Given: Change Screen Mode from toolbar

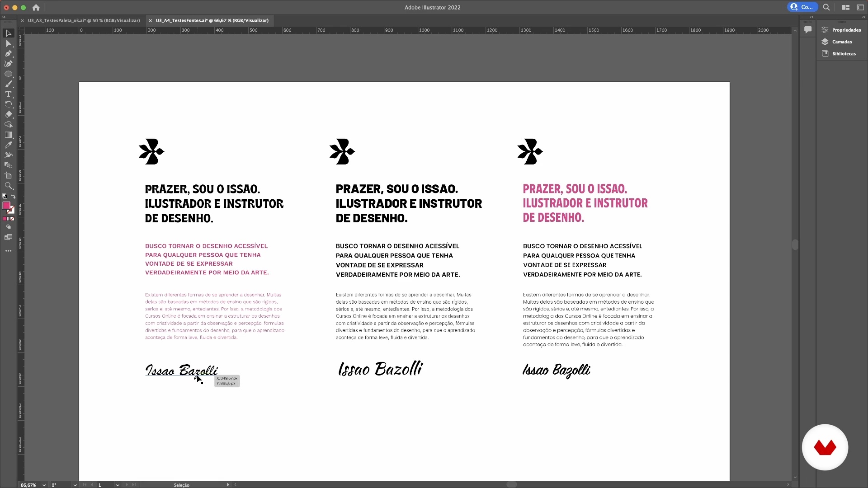Looking at the screenshot, I should pos(8,237).
